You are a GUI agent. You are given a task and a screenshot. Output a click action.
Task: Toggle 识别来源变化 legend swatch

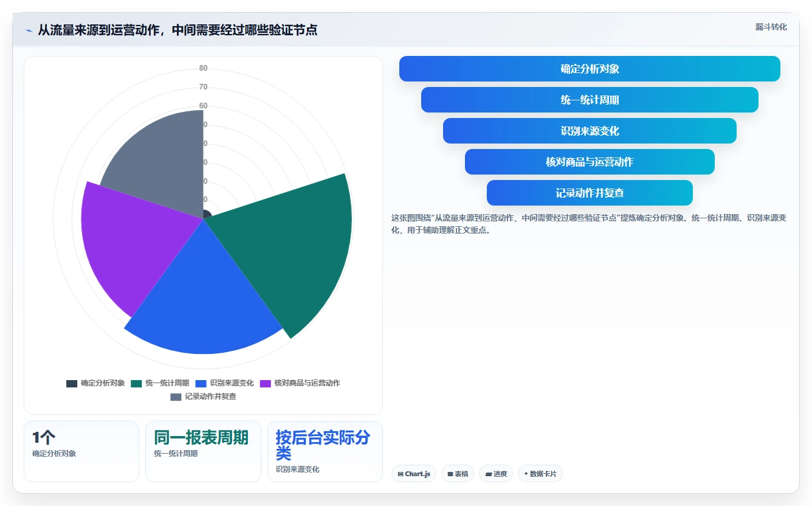click(x=201, y=383)
